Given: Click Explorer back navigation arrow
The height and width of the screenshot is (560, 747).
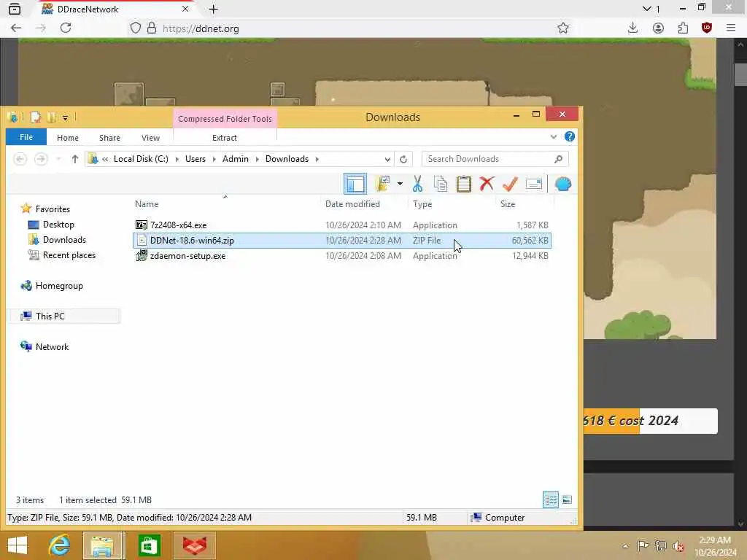Looking at the screenshot, I should click(x=20, y=159).
